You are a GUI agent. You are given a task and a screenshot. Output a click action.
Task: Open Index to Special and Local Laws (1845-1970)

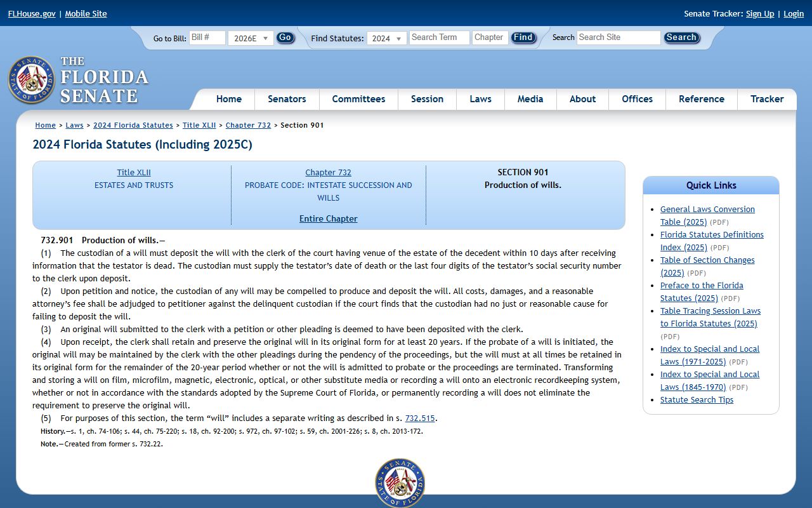710,380
